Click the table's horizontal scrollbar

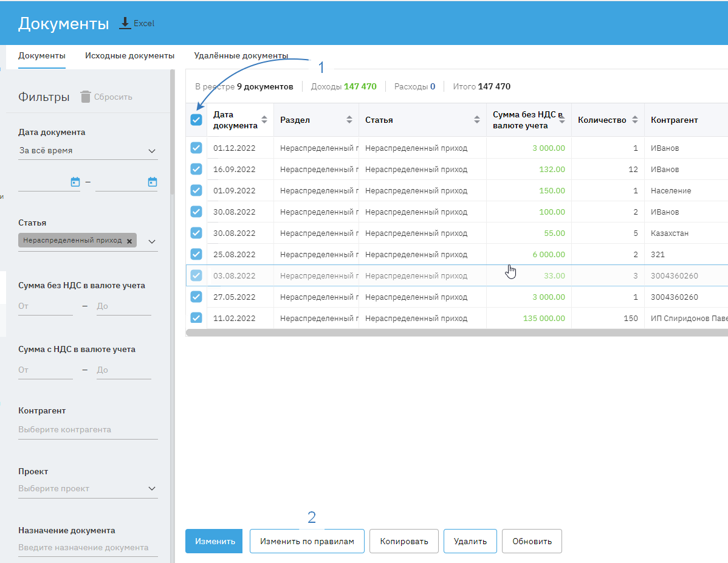(456, 333)
